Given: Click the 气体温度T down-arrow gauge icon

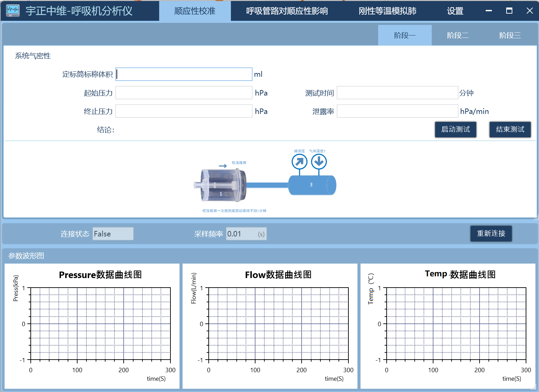Looking at the screenshot, I should point(319,161).
